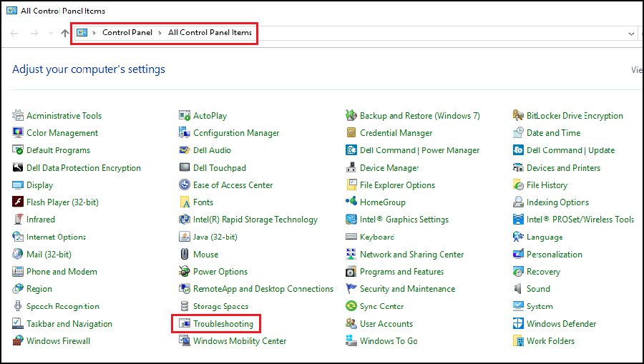
Task: Click the Back navigation arrow
Action: (14, 34)
